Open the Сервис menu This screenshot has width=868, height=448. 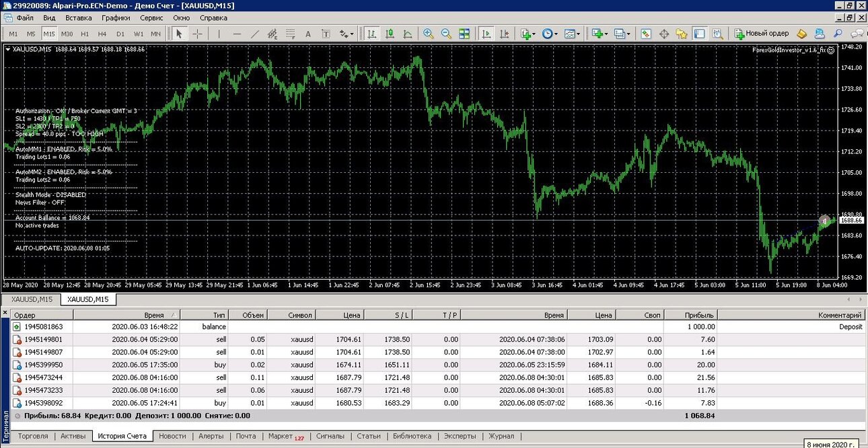tap(151, 18)
